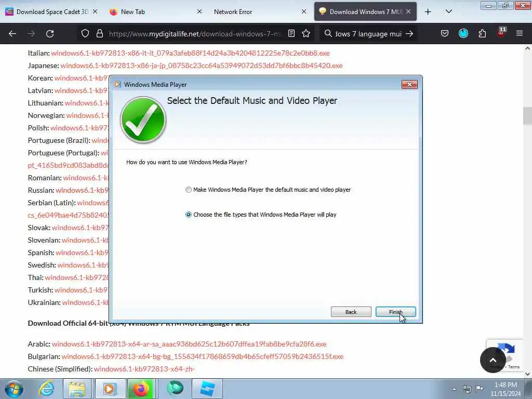Switch to Firefox taskbar button
Image resolution: width=532 pixels, height=399 pixels.
tap(141, 389)
